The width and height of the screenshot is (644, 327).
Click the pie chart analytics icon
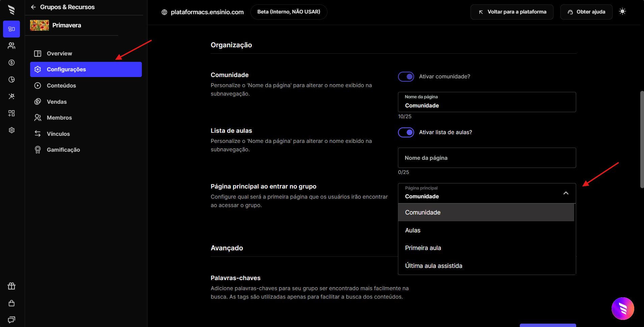coord(11,79)
